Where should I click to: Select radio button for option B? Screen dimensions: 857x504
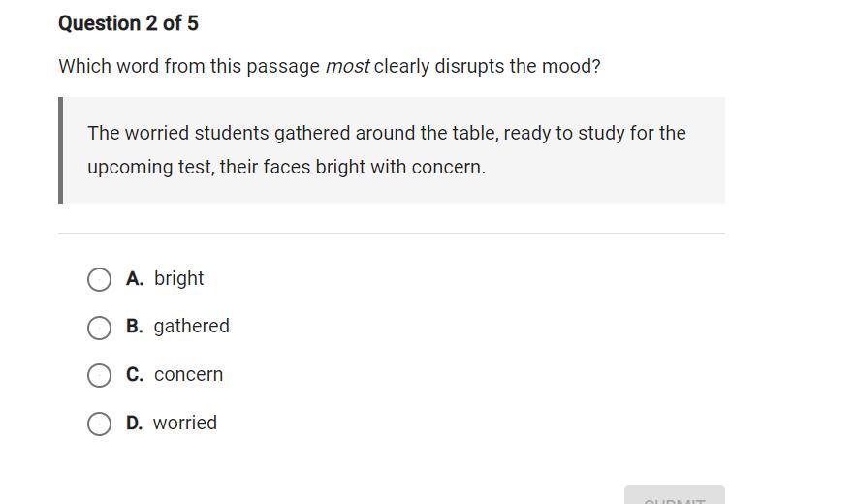[x=99, y=328]
